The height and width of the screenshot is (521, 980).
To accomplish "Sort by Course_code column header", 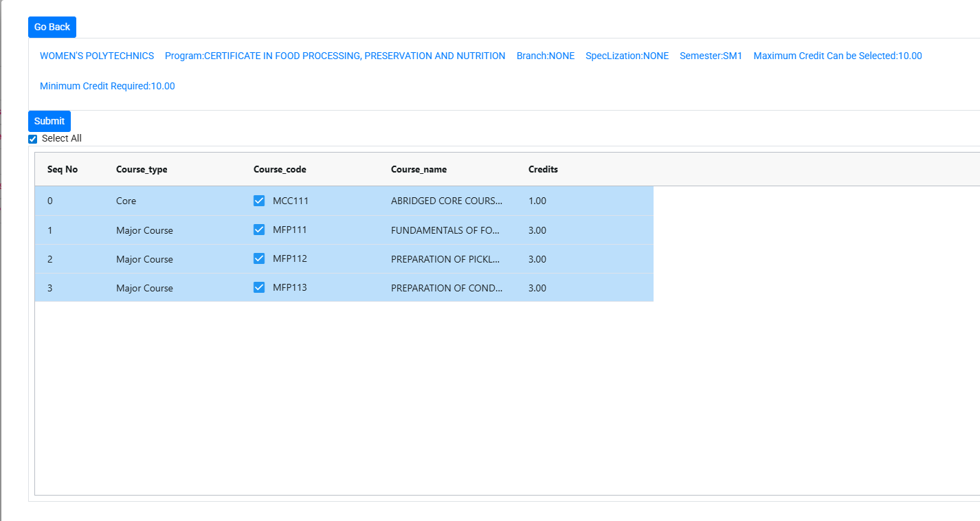I will tap(280, 169).
